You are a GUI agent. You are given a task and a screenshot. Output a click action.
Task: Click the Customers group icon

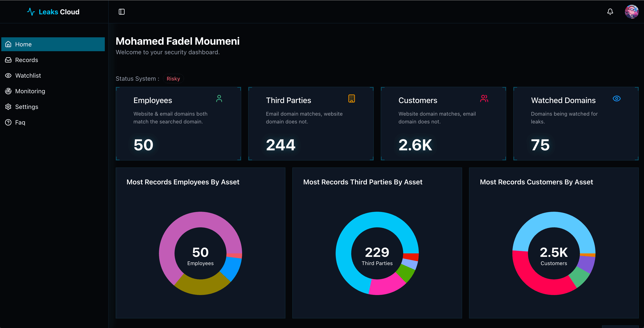[484, 98]
